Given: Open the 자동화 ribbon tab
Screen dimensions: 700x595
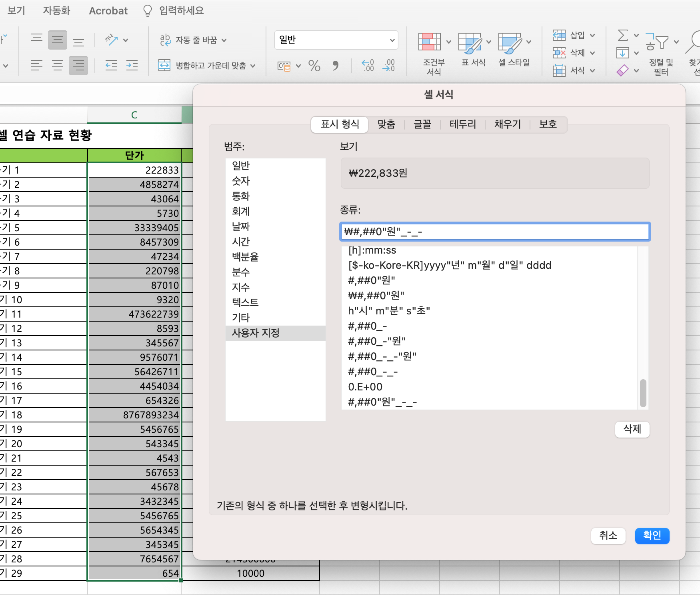Looking at the screenshot, I should coord(56,10).
